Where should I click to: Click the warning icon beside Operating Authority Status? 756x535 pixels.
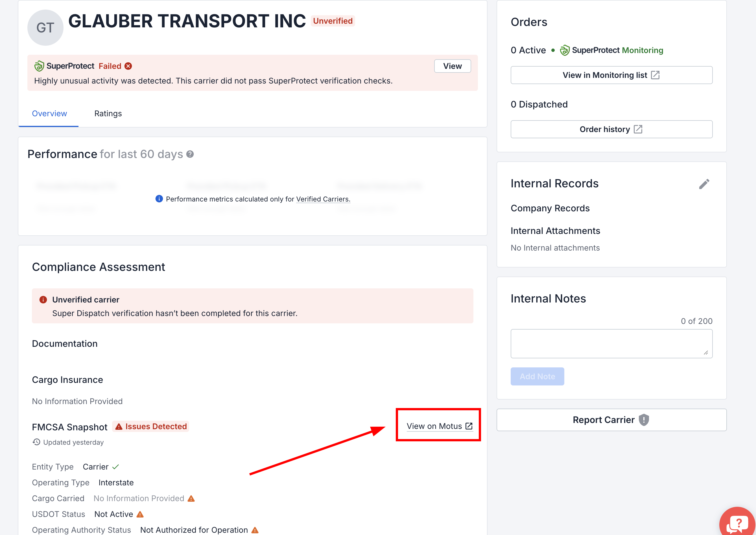click(x=255, y=530)
